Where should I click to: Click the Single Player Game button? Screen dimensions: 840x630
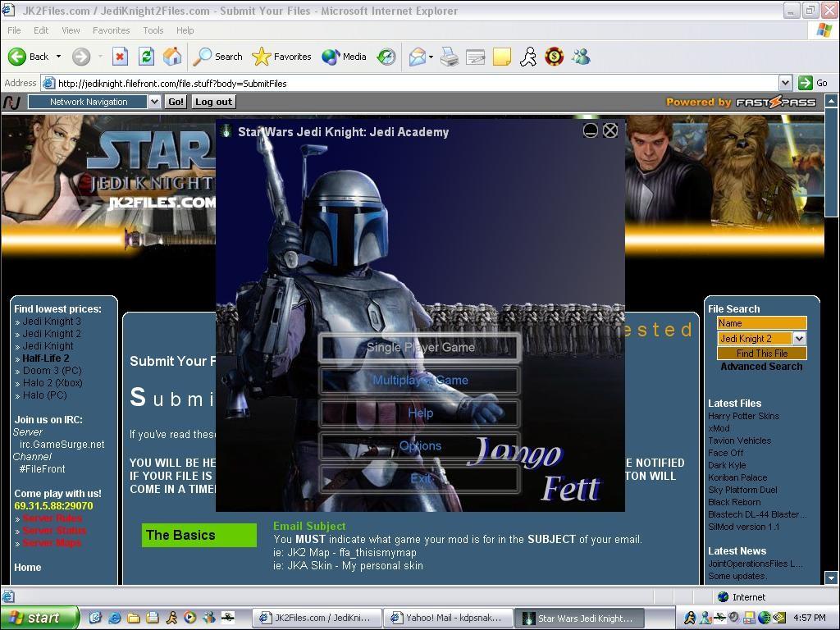tap(420, 348)
